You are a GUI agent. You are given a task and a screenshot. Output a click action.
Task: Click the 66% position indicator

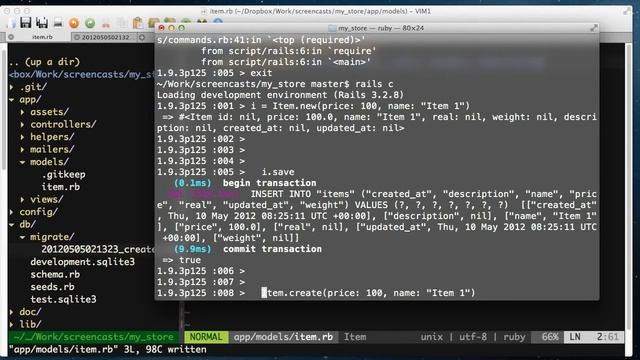[x=550, y=337]
